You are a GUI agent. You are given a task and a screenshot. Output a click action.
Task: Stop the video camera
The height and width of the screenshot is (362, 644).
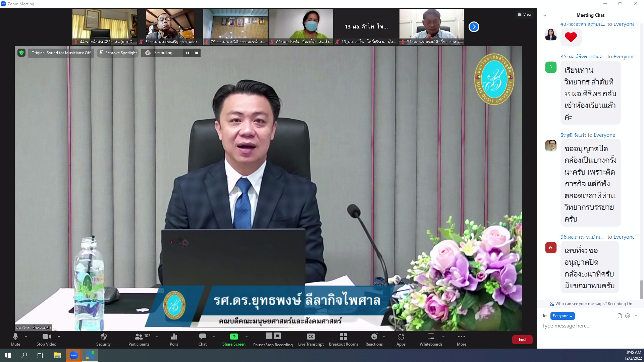coord(46,339)
